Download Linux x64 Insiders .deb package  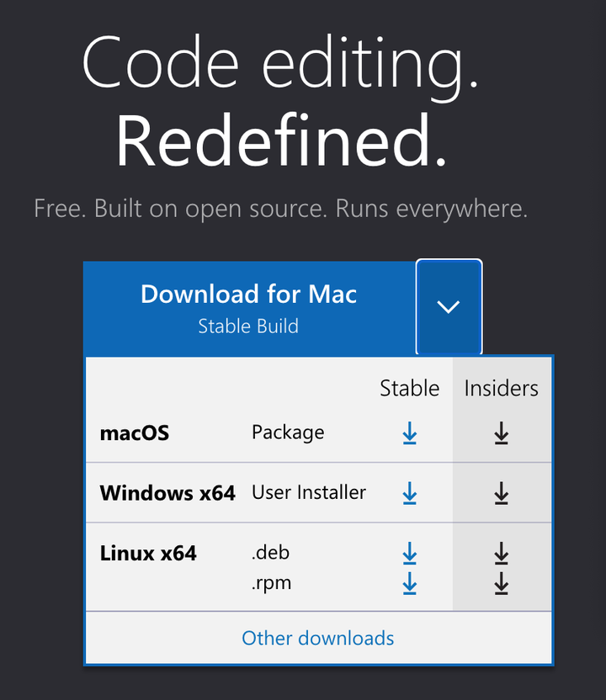[502, 554]
